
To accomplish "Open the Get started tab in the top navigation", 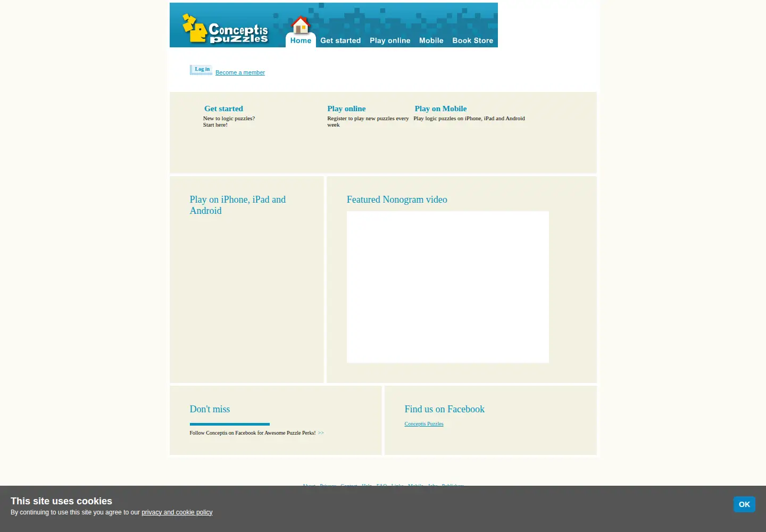I will (340, 40).
